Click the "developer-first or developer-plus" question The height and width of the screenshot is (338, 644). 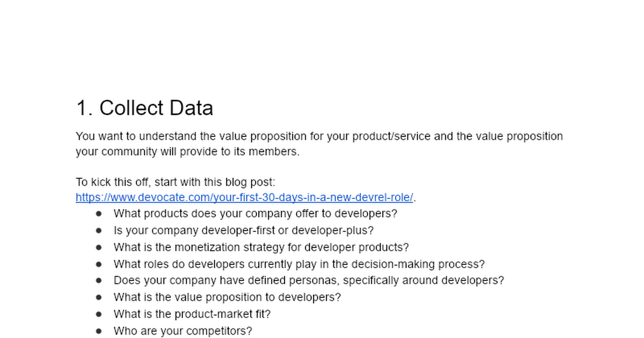pyautogui.click(x=244, y=230)
